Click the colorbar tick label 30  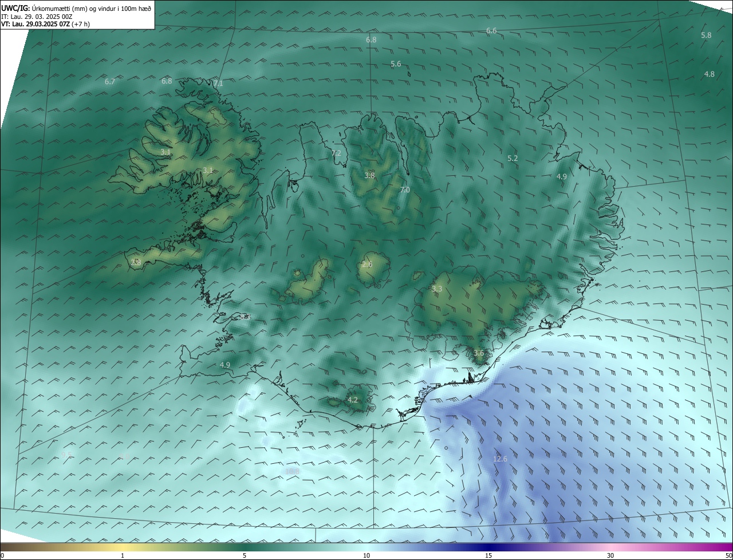point(610,555)
